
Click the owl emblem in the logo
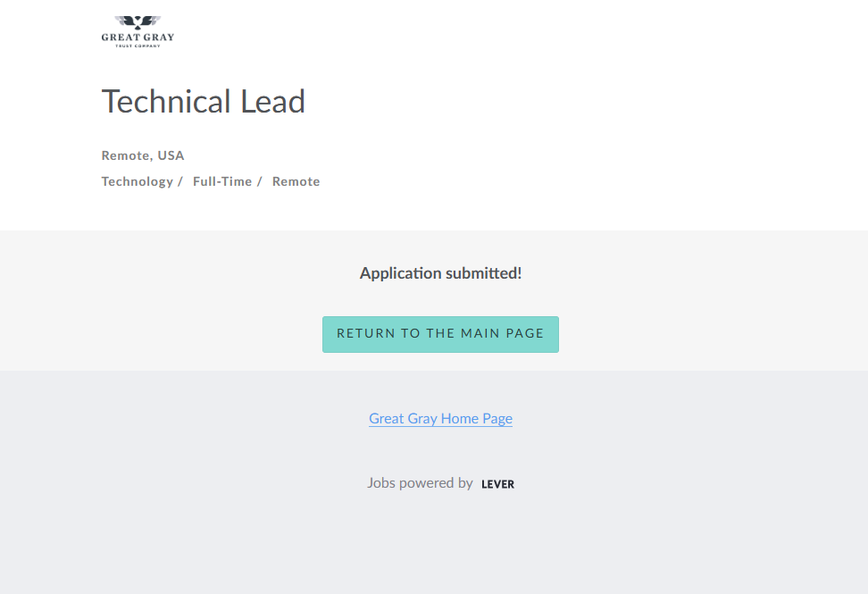[x=138, y=22]
